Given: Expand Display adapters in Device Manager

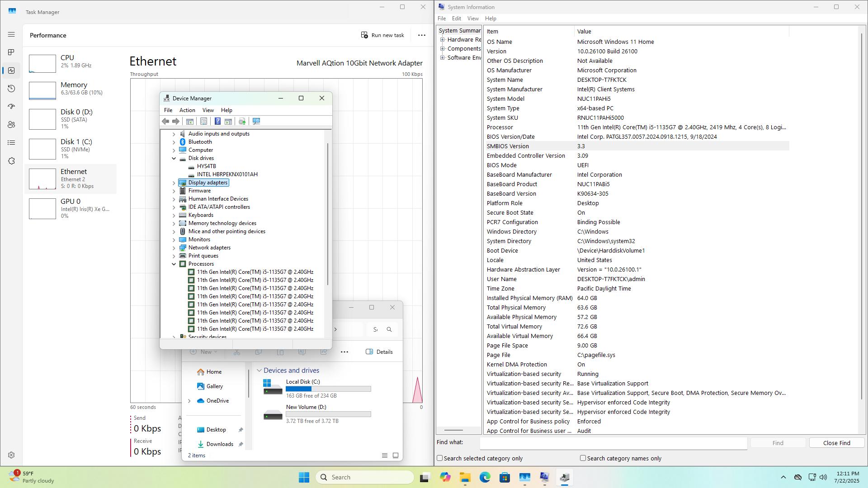Looking at the screenshot, I should (x=174, y=183).
